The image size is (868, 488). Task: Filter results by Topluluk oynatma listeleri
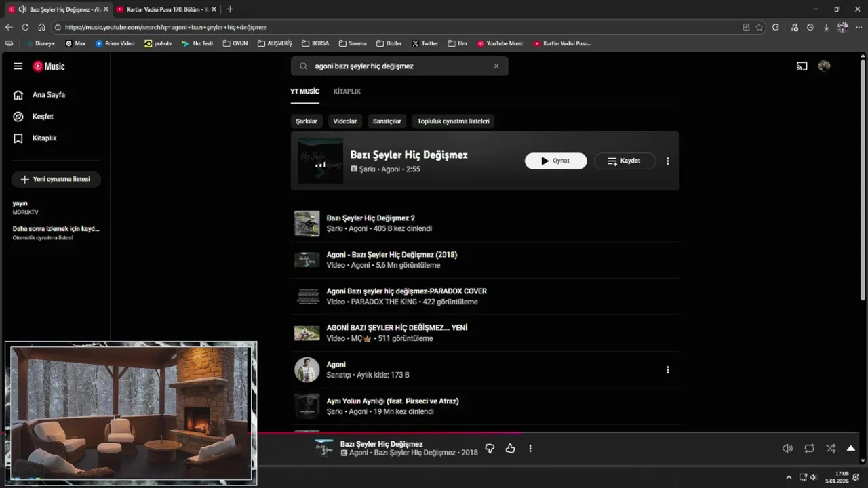click(x=453, y=121)
